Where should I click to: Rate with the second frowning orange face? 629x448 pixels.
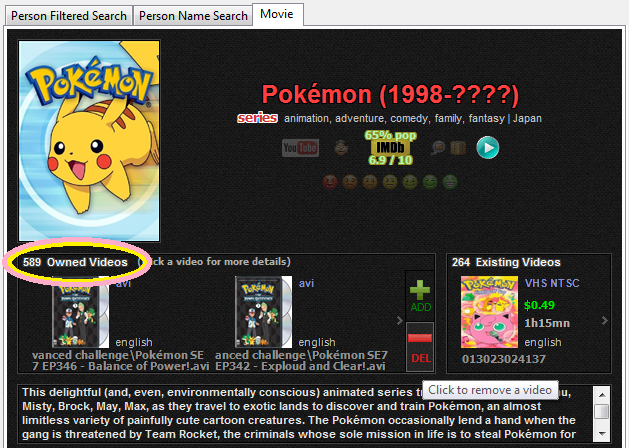coord(350,182)
